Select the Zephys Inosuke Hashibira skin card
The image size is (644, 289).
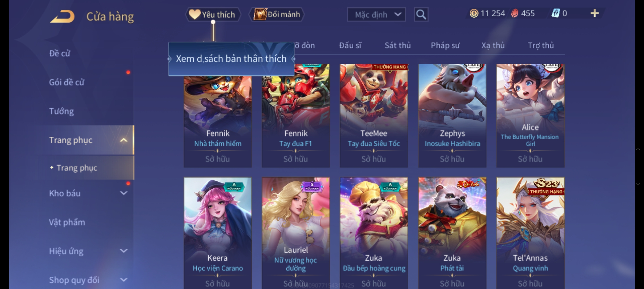pos(452,116)
